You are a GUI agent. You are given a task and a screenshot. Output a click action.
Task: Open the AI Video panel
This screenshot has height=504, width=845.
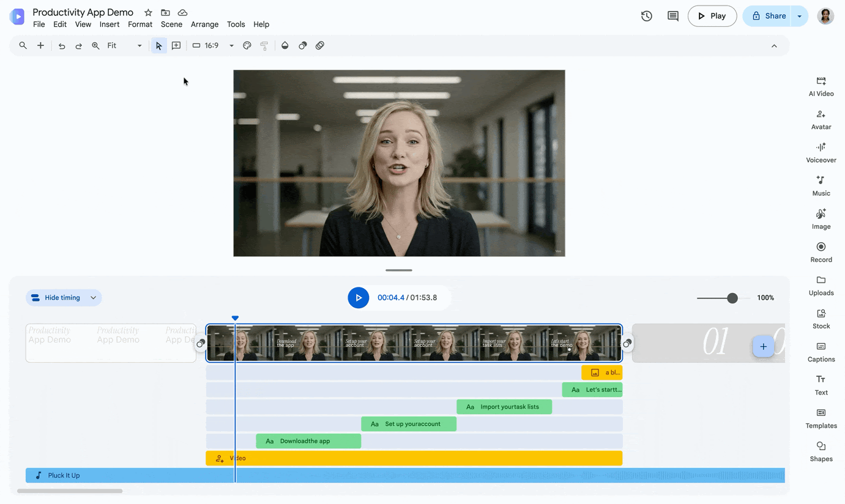(821, 87)
